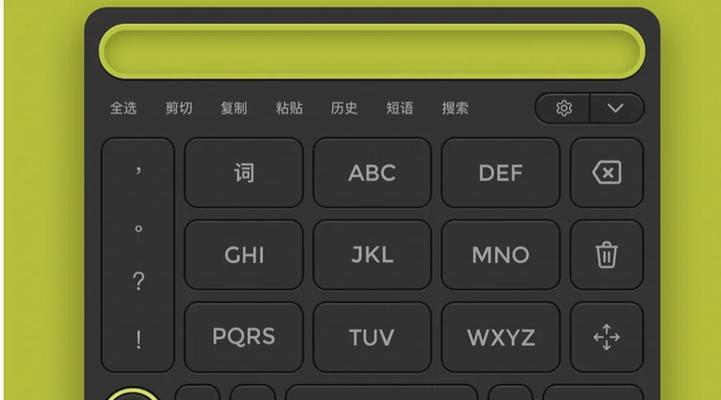Tap 粘贴 in the toolbar
Screen dimensions: 721x400
pos(289,109)
